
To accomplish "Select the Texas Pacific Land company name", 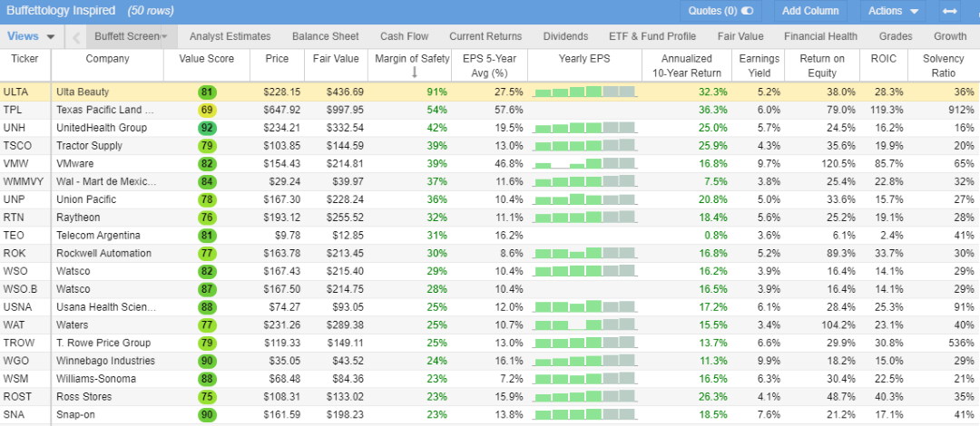I will pyautogui.click(x=105, y=110).
